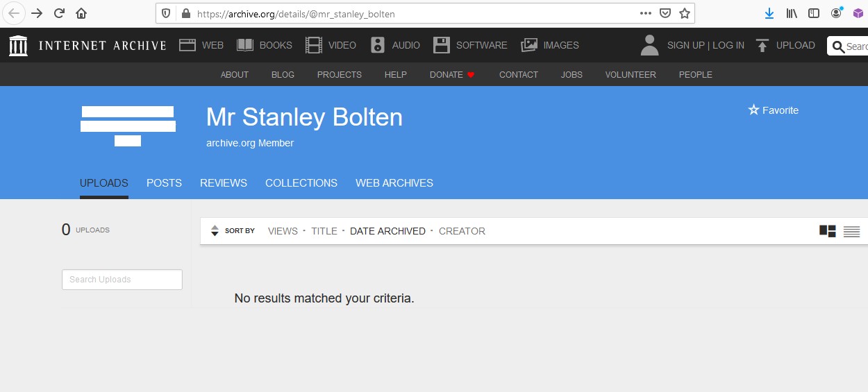Screen dimensions: 868x392
Task: Click the user silhouette icon
Action: 650,45
